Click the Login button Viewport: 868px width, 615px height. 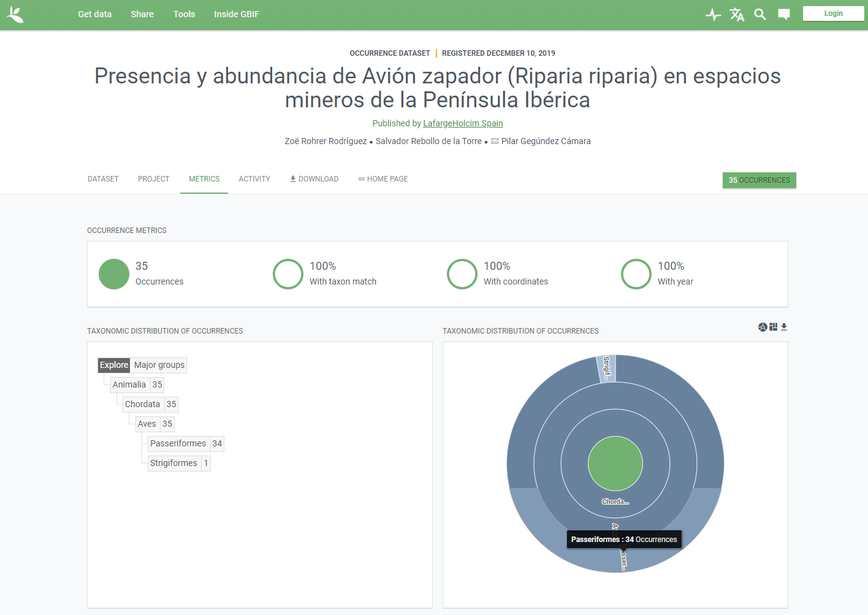coord(833,13)
